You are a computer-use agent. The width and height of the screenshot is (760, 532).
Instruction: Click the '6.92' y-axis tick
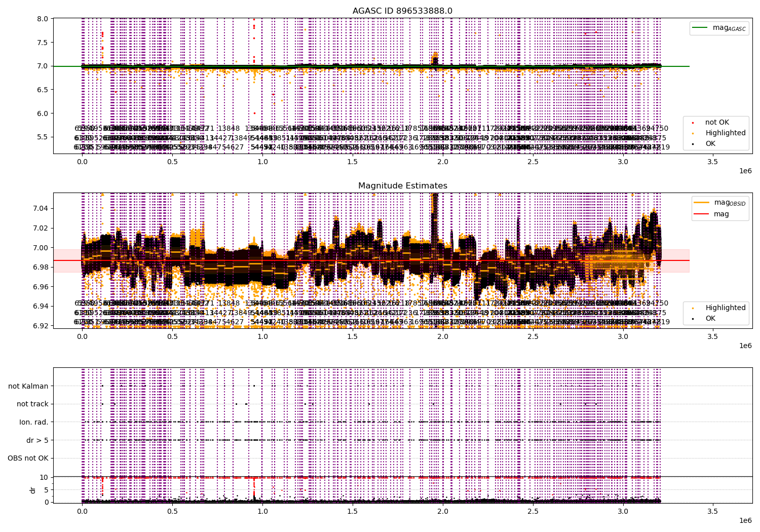(41, 326)
